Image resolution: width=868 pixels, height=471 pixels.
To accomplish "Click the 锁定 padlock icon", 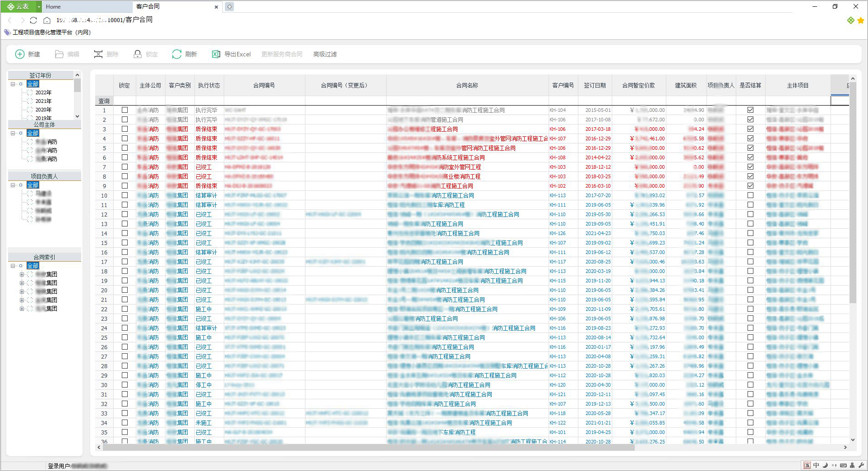I will [x=138, y=54].
